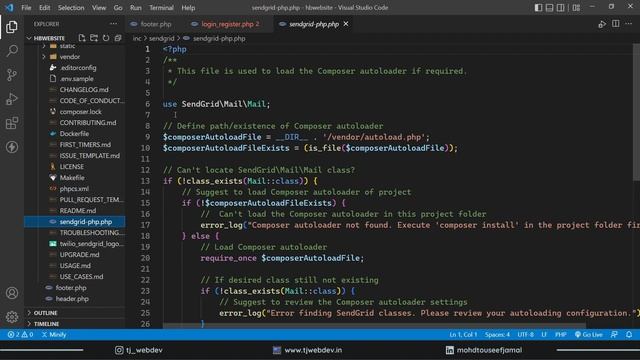Open the Accounts icon
This screenshot has height=360, width=640.
click(12, 293)
